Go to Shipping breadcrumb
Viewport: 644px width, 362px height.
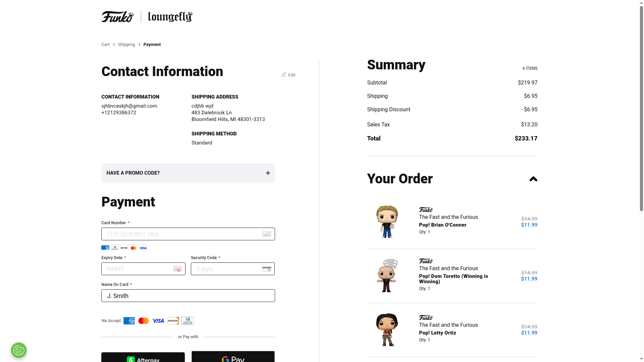pyautogui.click(x=126, y=45)
